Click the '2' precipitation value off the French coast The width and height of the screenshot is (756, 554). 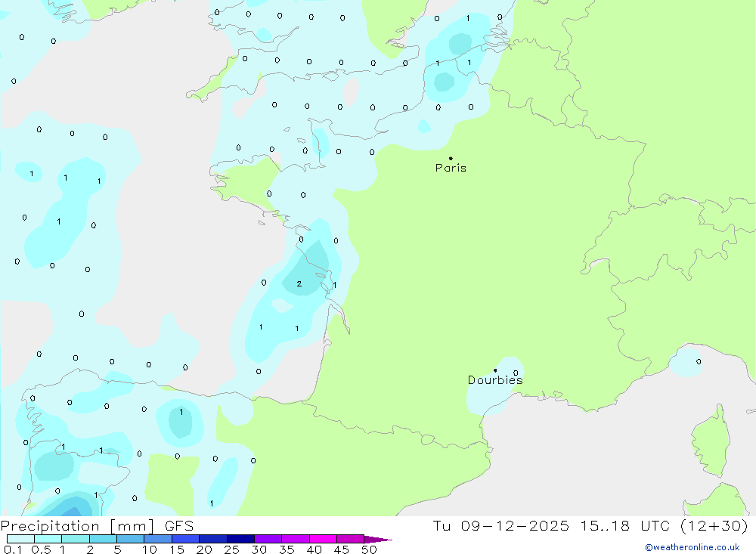tap(299, 284)
